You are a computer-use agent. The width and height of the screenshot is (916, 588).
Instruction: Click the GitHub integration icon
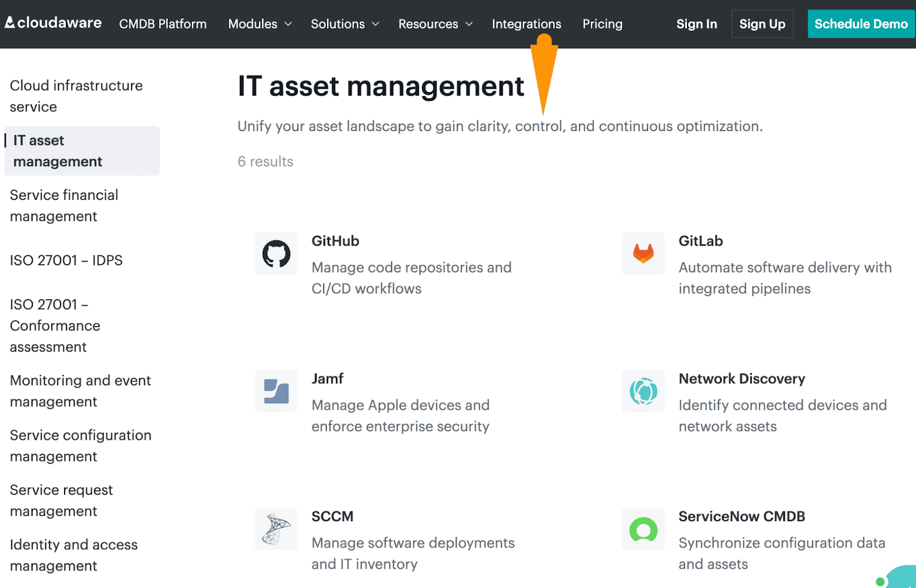click(276, 254)
